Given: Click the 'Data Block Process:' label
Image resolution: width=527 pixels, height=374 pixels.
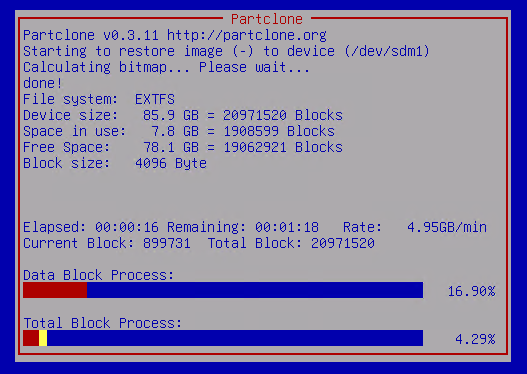Looking at the screenshot, I should point(98,275).
